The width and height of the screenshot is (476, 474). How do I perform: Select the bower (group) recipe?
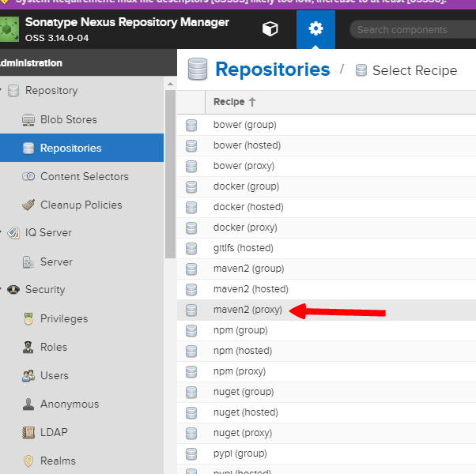327,125
